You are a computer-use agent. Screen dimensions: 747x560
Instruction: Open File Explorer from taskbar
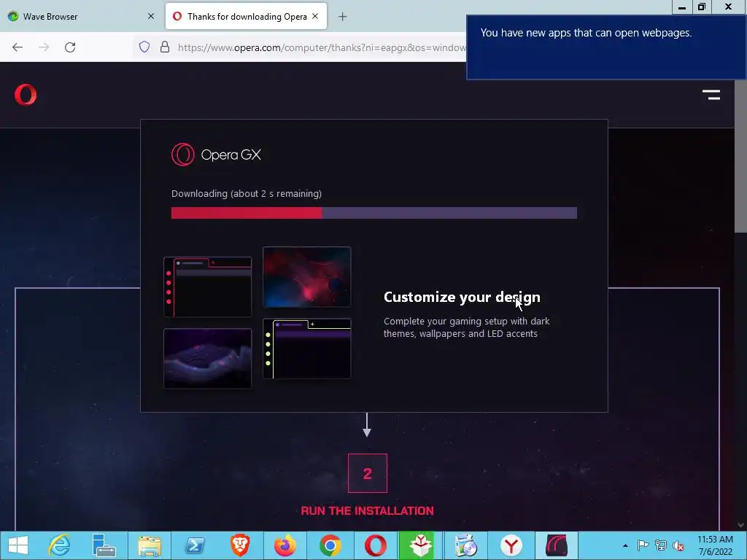coord(149,545)
